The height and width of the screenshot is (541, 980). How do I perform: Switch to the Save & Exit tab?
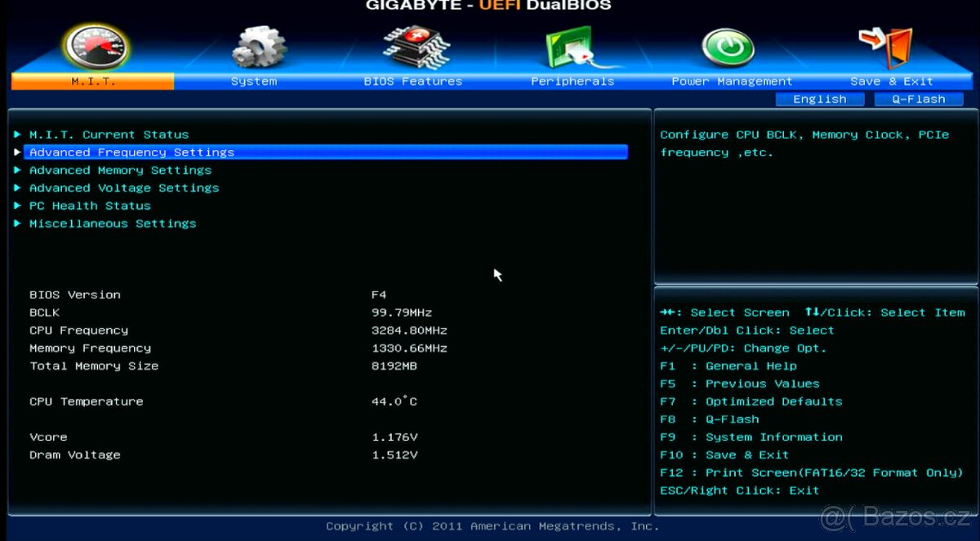(x=891, y=82)
